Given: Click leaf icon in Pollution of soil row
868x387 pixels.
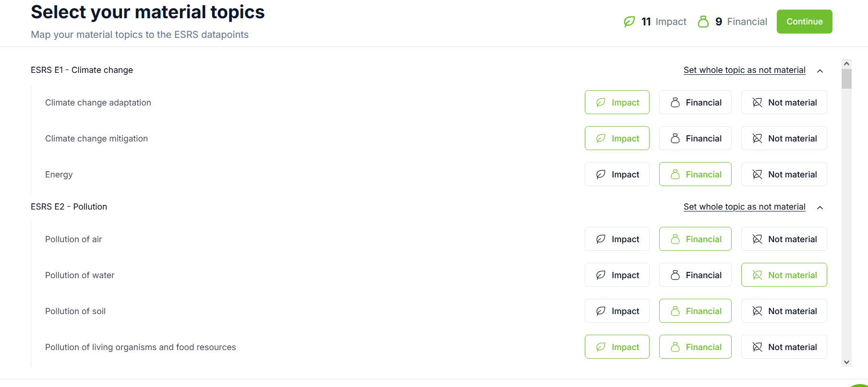Looking at the screenshot, I should pos(601,311).
